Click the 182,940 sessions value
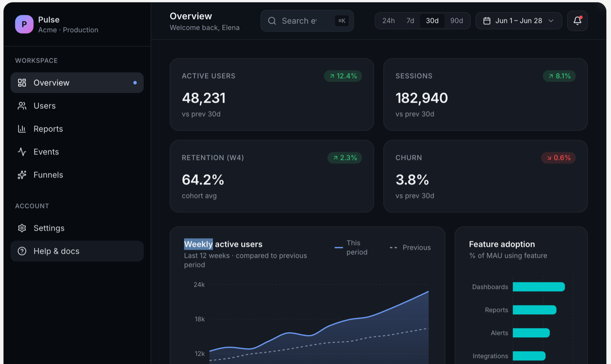611x364 pixels. (x=422, y=98)
